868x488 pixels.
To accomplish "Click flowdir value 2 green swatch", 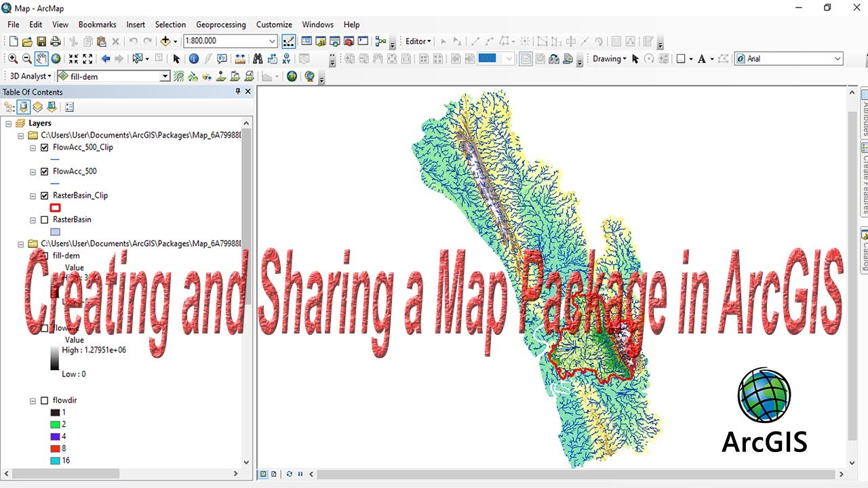I will pos(56,424).
